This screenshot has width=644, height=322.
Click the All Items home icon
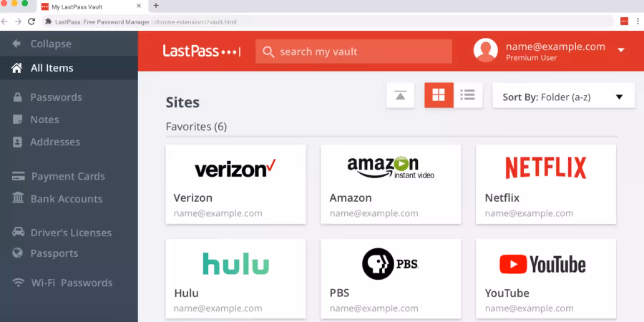(16, 68)
